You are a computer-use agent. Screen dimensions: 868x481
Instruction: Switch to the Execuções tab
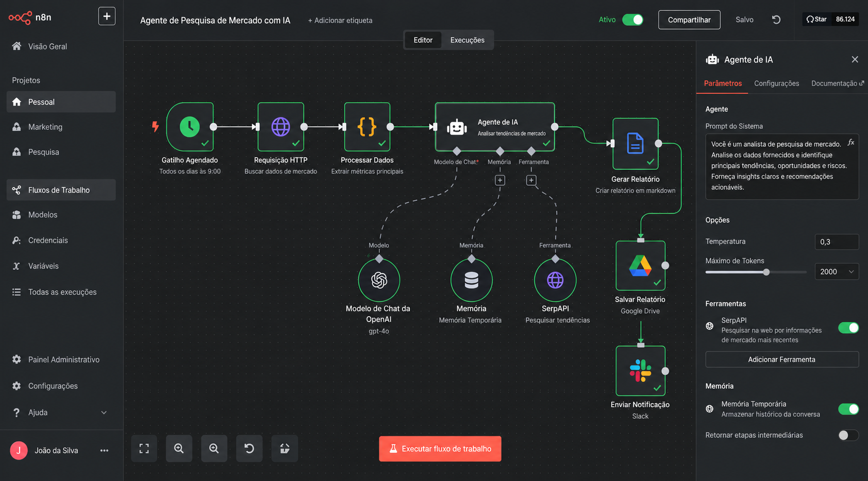coord(468,40)
